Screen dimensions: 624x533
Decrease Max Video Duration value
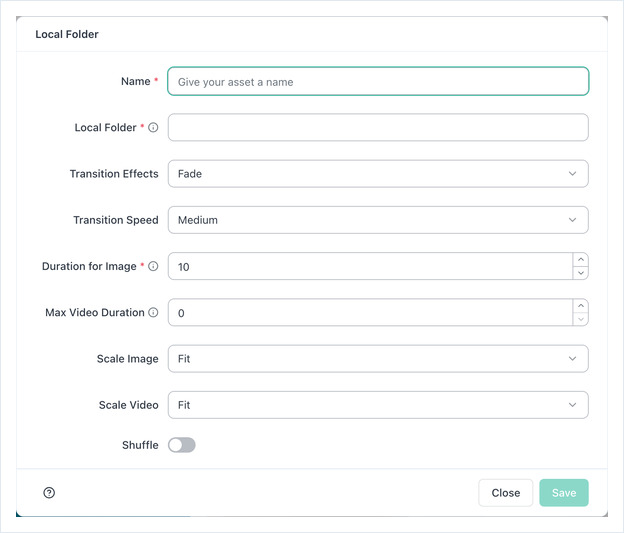point(581,319)
